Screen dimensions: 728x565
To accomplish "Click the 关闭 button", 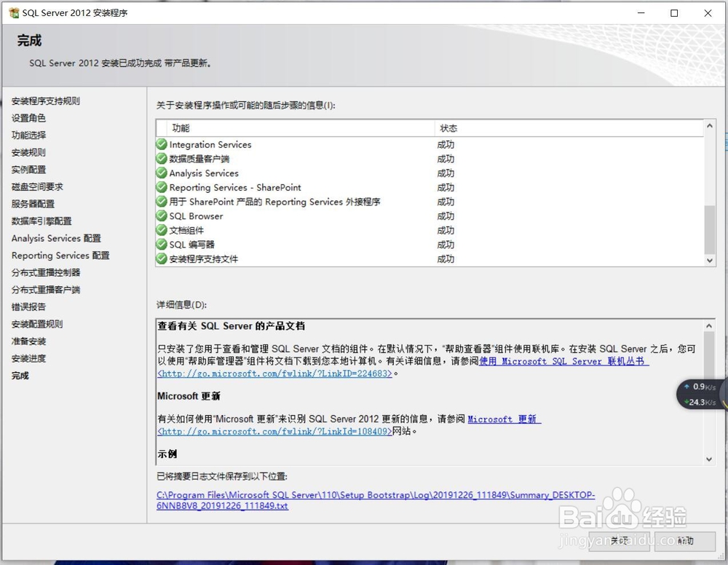I will [x=619, y=541].
